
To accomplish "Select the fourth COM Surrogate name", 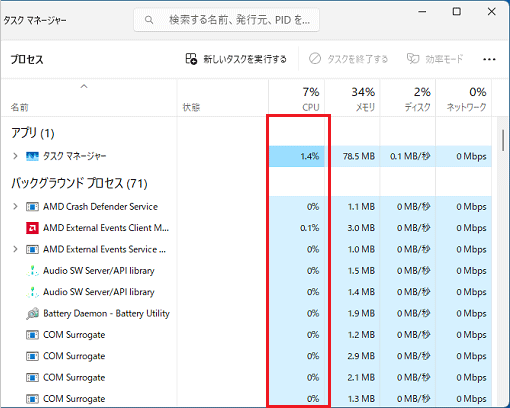I will coord(74,399).
